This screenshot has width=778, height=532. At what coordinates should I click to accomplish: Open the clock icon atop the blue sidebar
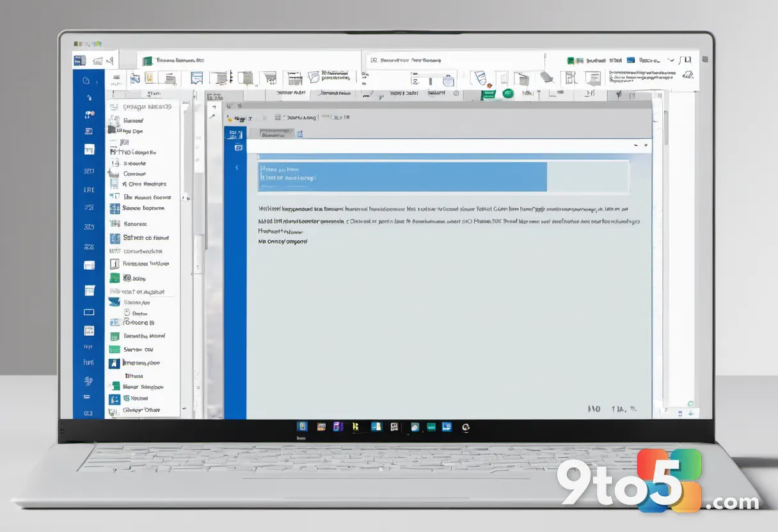click(x=86, y=81)
